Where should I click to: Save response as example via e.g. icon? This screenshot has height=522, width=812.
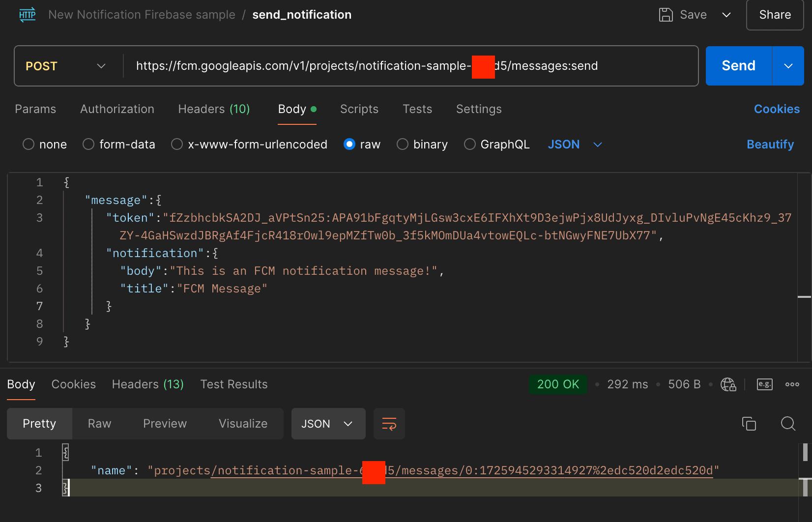[765, 384]
